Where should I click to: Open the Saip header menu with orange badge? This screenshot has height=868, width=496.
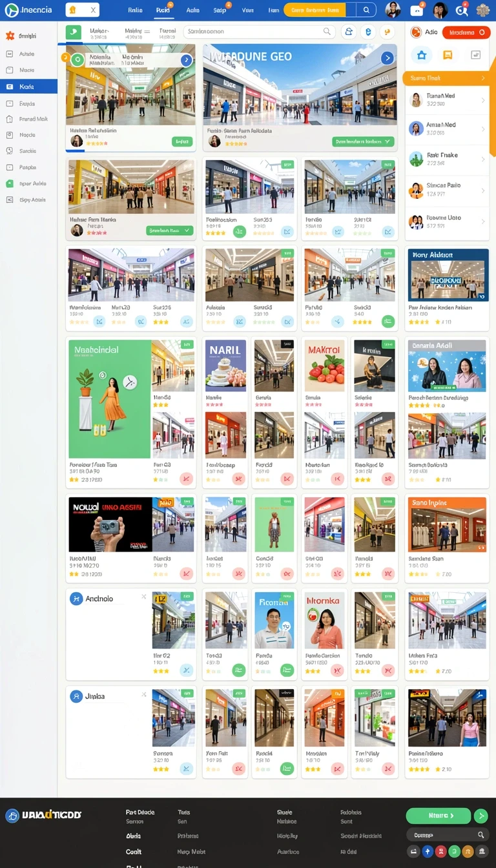(x=220, y=10)
